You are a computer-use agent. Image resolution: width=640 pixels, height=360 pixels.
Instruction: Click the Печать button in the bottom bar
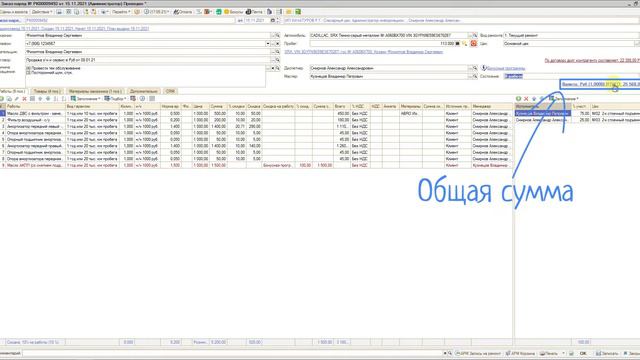(x=549, y=353)
